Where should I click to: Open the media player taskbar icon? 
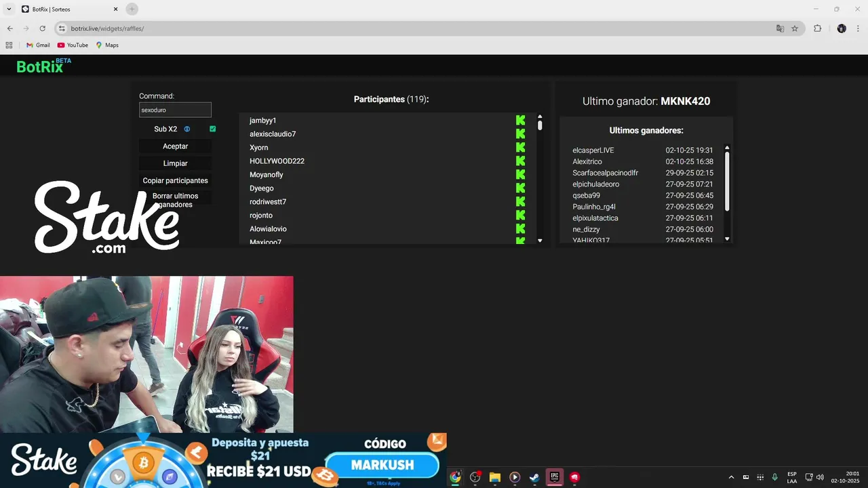tap(515, 477)
